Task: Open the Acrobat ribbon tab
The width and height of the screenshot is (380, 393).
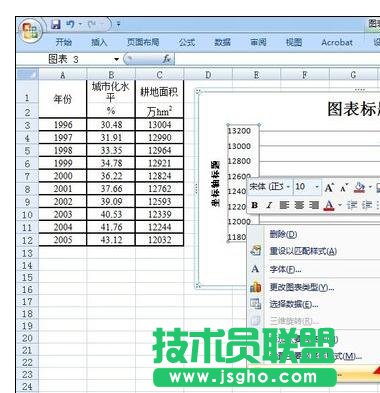Action: point(337,42)
